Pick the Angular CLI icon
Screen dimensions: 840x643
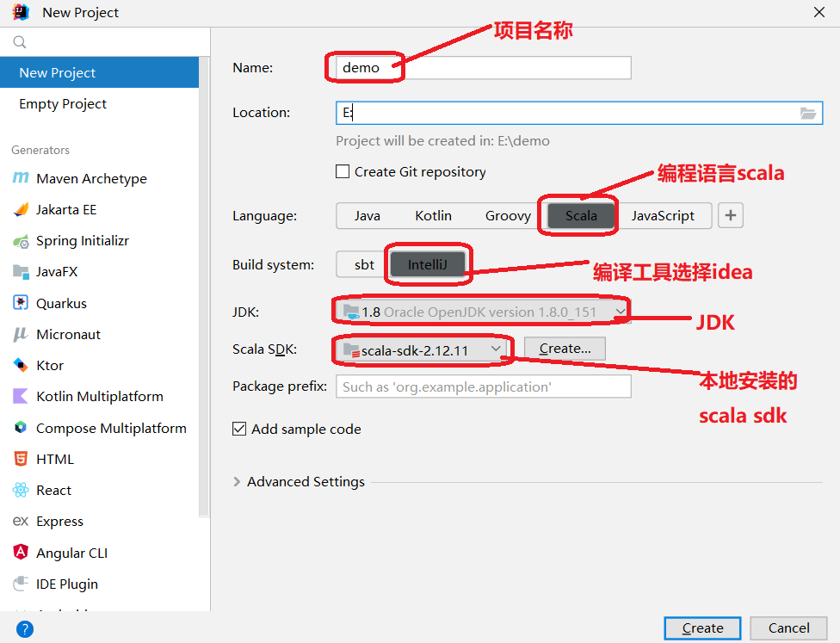[x=21, y=553]
